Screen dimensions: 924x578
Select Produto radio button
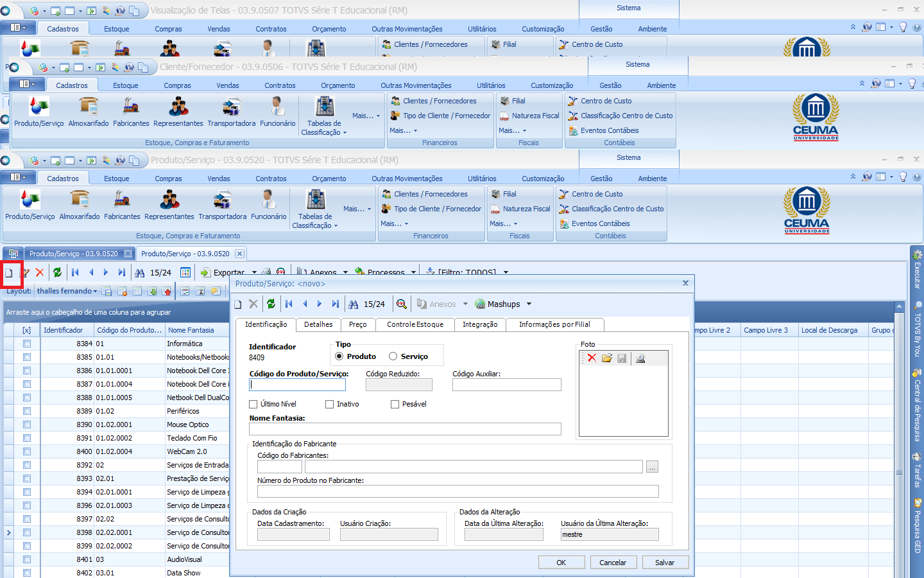click(339, 356)
